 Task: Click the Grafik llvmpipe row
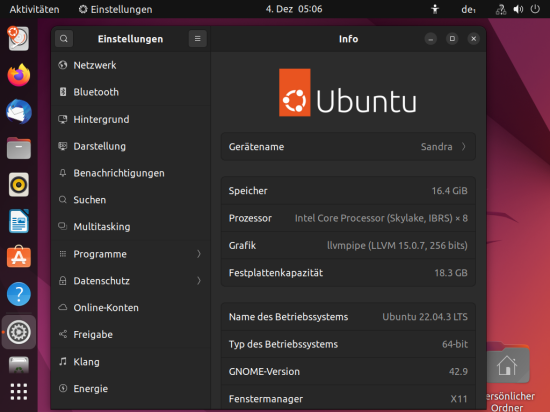(x=348, y=245)
